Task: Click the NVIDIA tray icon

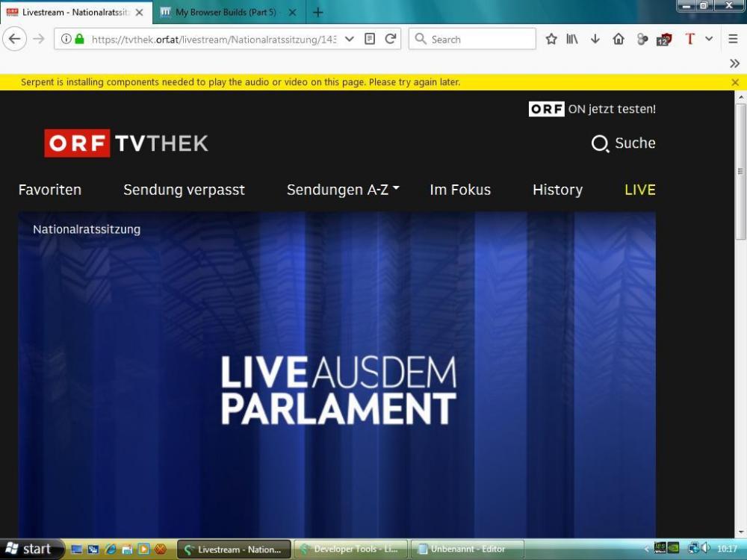Action: pos(674,548)
